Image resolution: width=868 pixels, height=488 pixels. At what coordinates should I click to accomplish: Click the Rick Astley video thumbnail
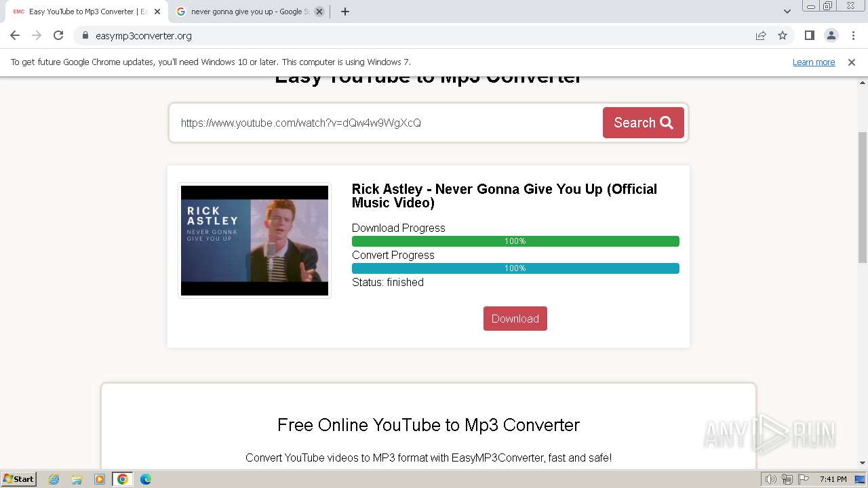click(x=254, y=240)
